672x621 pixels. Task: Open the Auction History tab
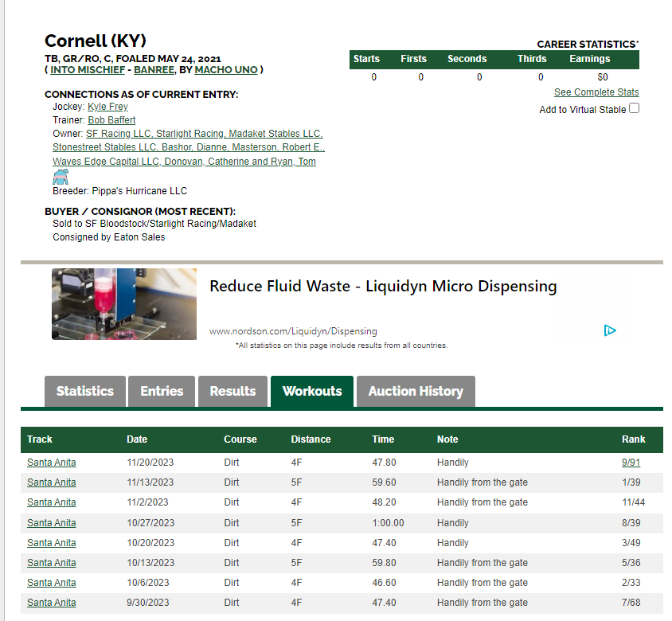pos(416,391)
